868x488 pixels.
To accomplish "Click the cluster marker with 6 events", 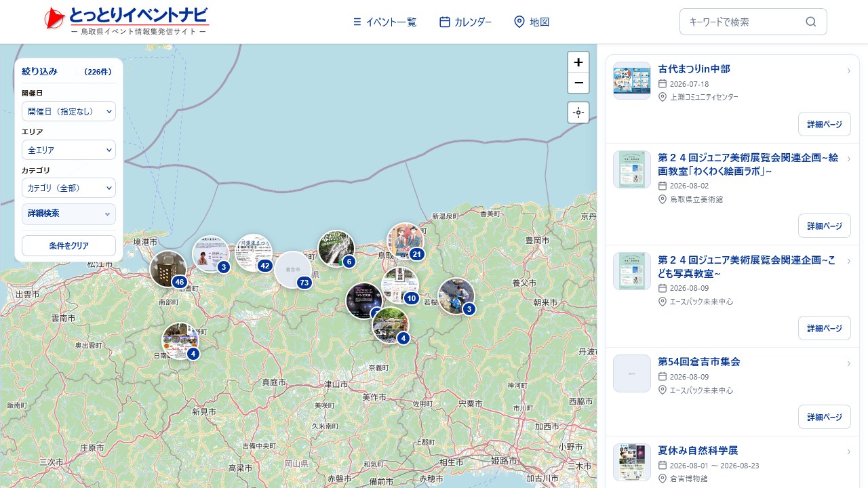I will [336, 249].
